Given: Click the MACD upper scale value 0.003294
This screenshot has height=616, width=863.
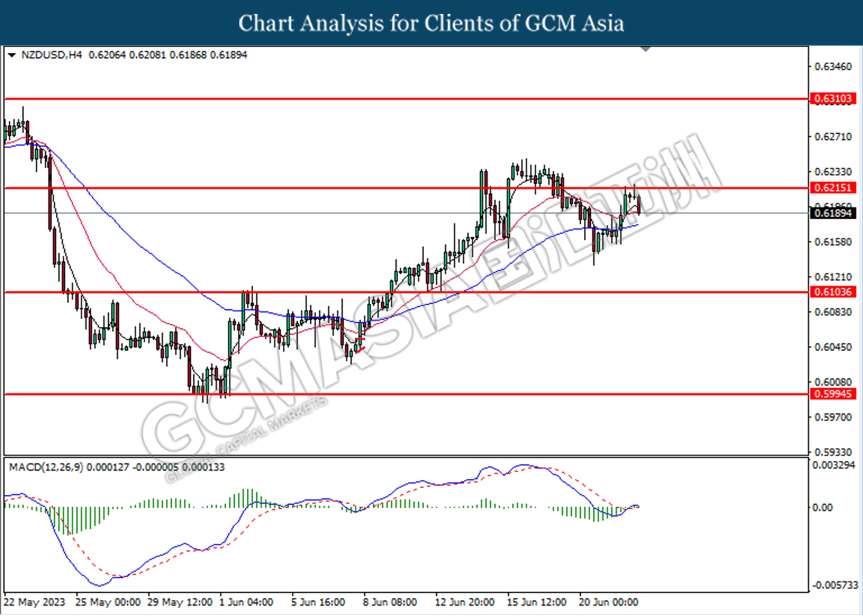Looking at the screenshot, I should click(833, 465).
